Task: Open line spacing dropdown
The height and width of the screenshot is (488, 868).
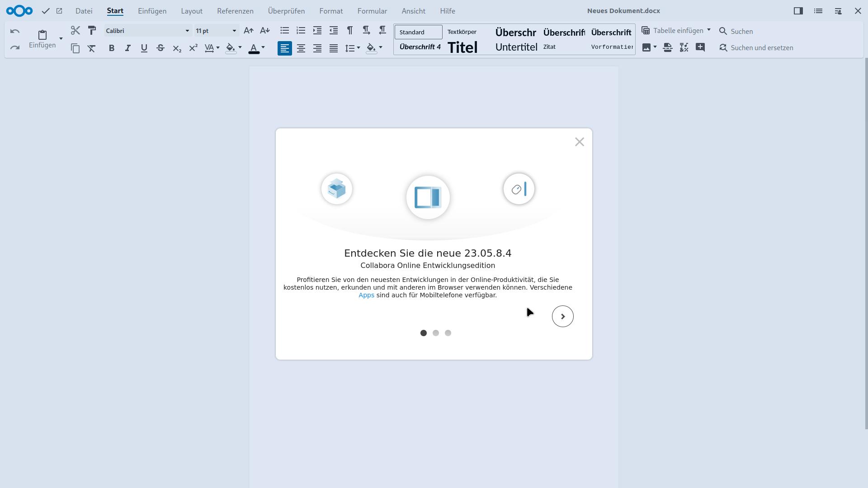Action: 359,48
